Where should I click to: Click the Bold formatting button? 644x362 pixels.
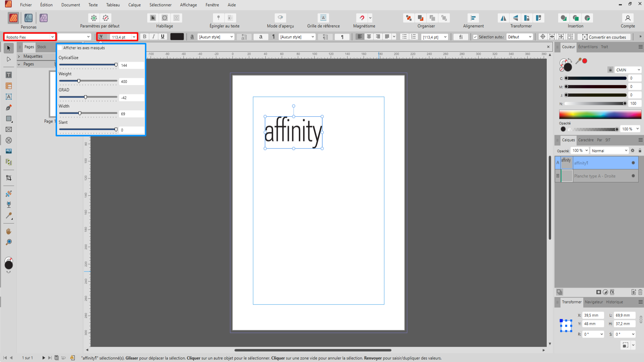145,37
